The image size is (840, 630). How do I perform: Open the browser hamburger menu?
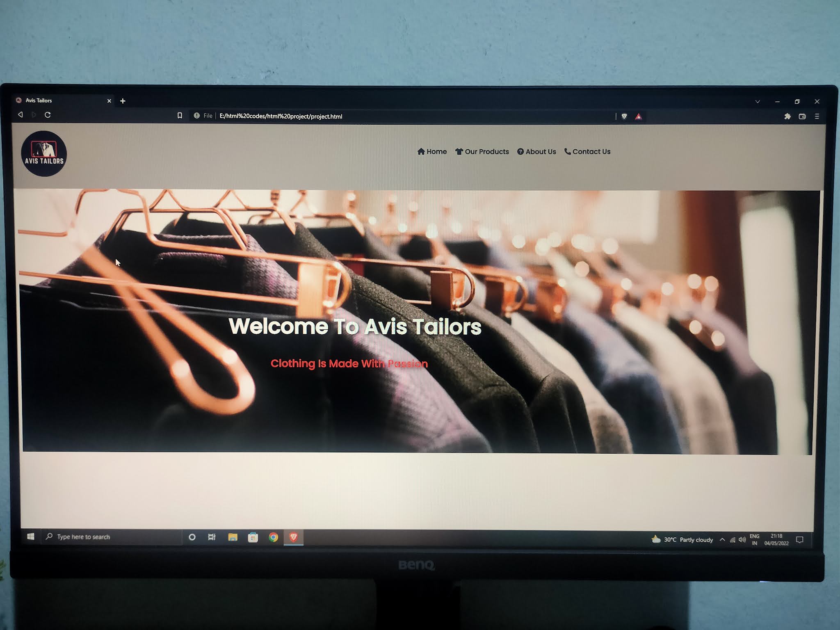pos(818,116)
